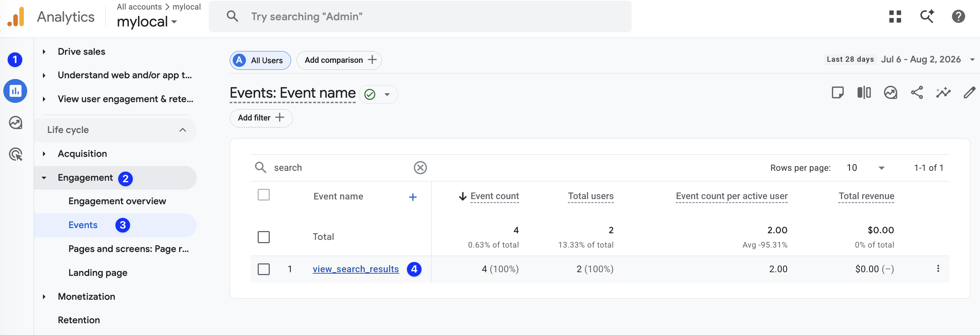This screenshot has height=335, width=980.
Task: Open the Help question mark icon
Action: pyautogui.click(x=958, y=17)
